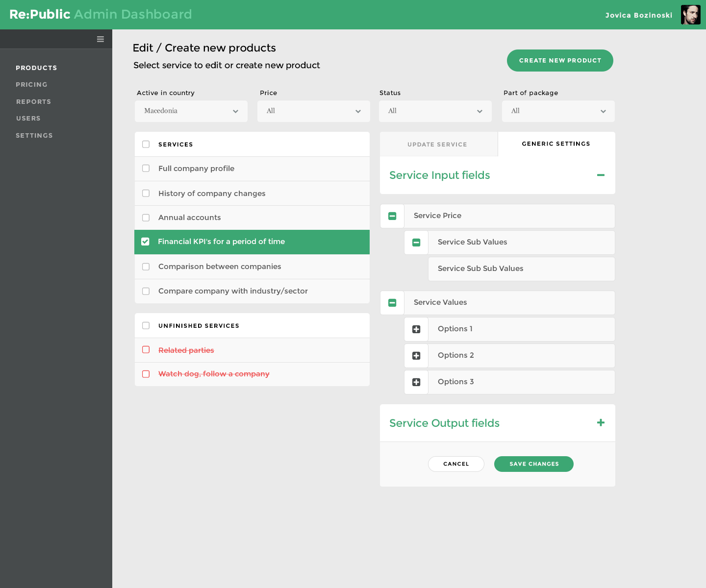Expand Options 2 with plus icon
The width and height of the screenshot is (706, 588).
point(416,356)
